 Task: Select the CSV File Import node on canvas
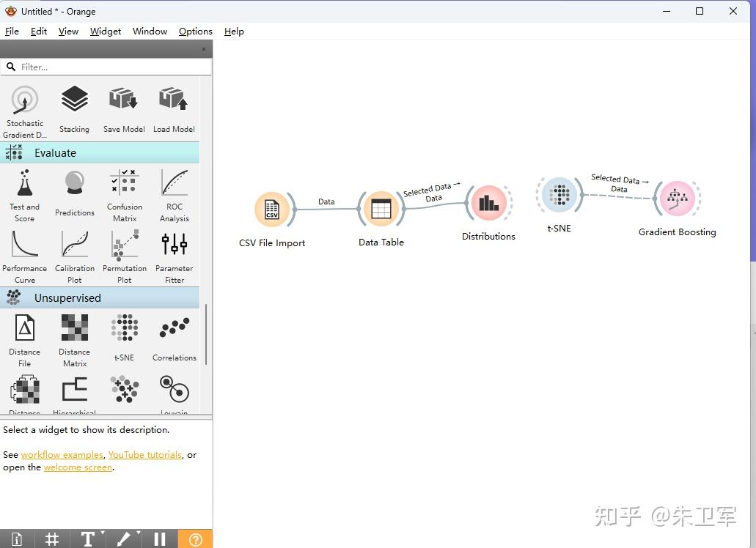272,209
